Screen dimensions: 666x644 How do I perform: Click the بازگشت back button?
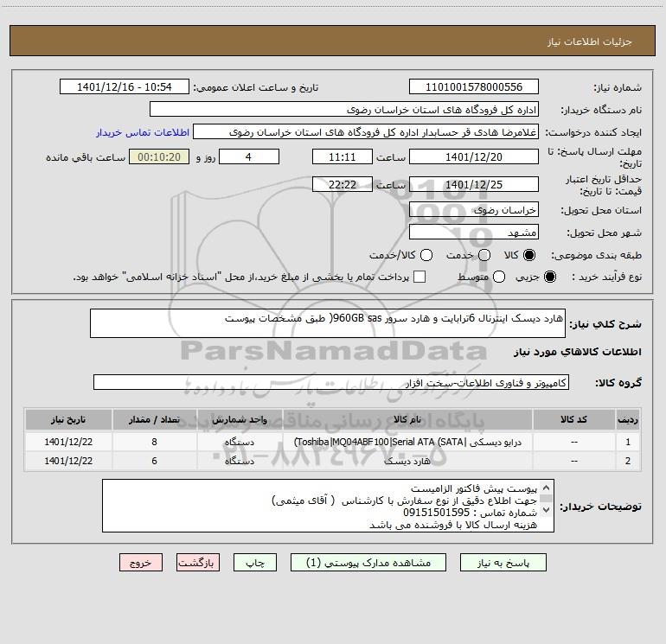coord(198,563)
